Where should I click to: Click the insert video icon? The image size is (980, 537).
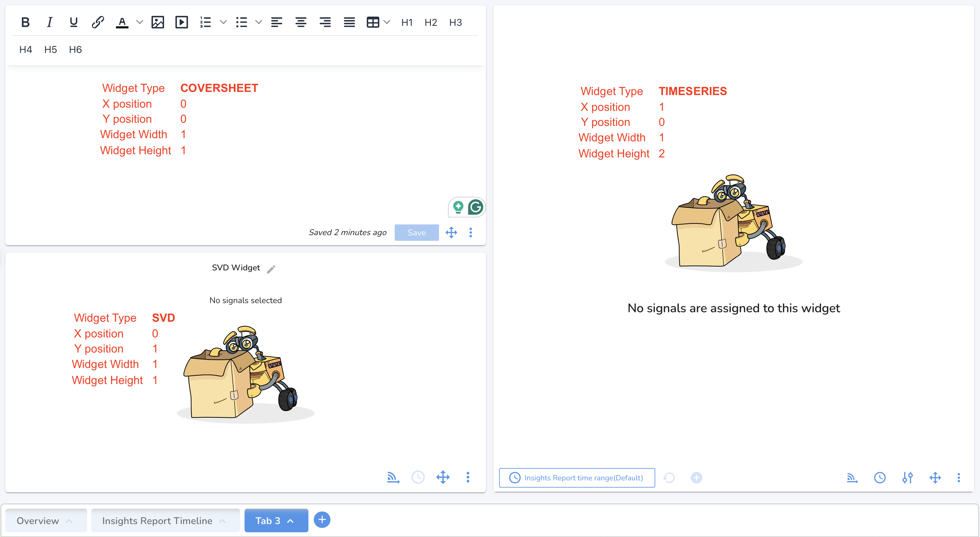coord(182,22)
